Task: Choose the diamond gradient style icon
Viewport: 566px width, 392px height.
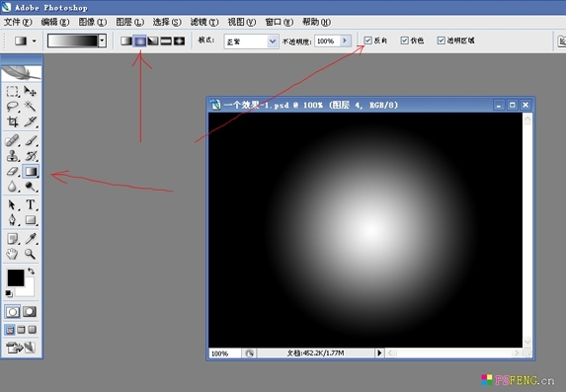Action: pos(179,40)
